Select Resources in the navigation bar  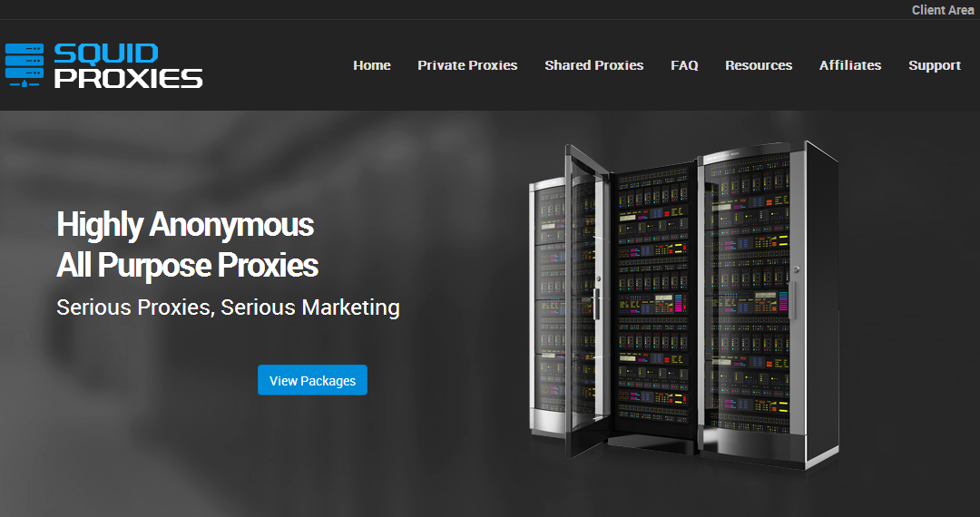click(x=759, y=65)
